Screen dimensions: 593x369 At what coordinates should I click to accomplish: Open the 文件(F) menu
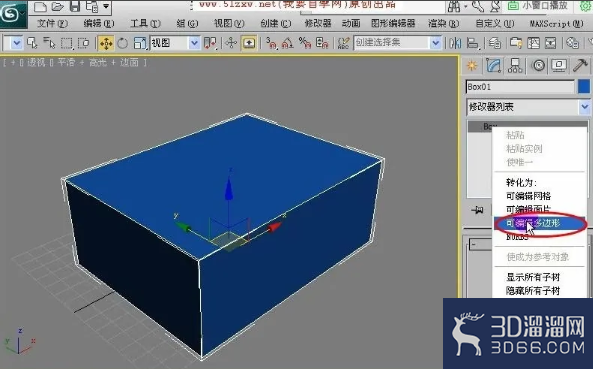[x=53, y=23]
